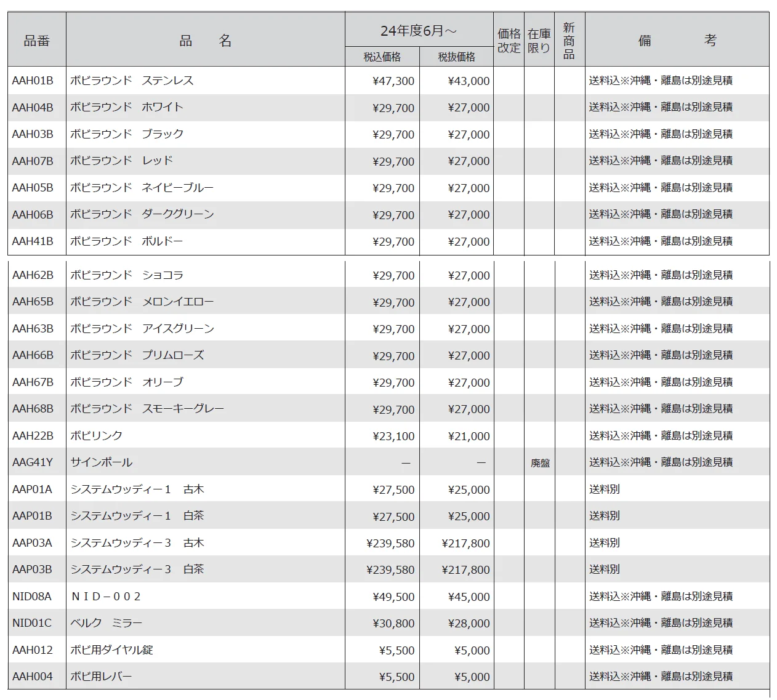Click the ¥21,000 price cell
777x700 pixels.
469,436
